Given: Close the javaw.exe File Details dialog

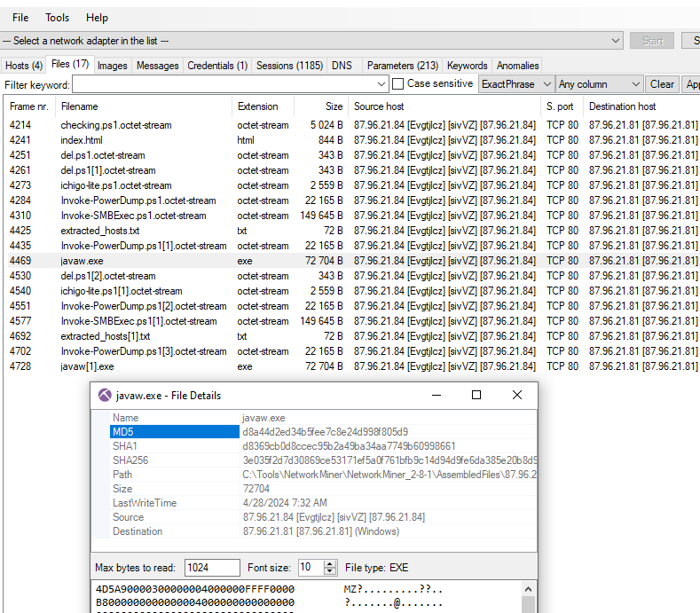Looking at the screenshot, I should [x=517, y=395].
